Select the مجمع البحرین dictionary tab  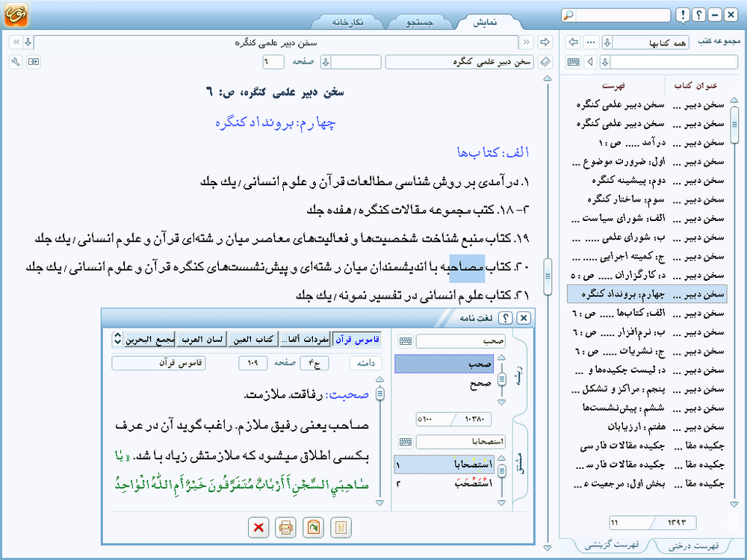149,339
